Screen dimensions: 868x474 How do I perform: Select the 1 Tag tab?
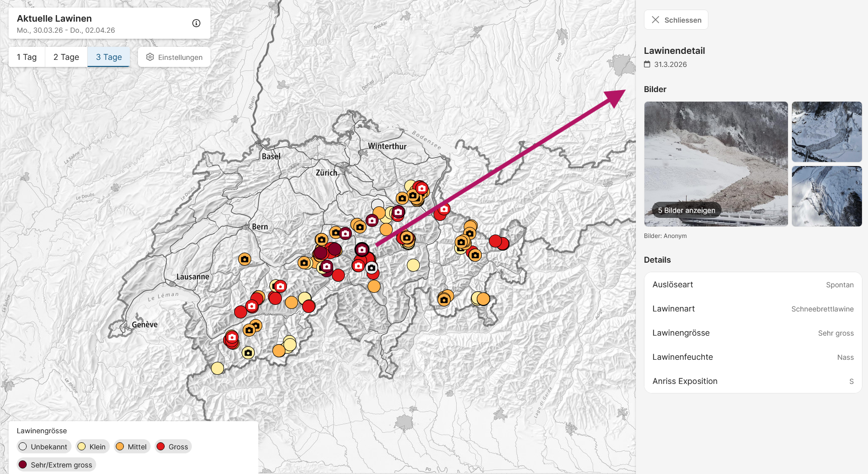27,57
